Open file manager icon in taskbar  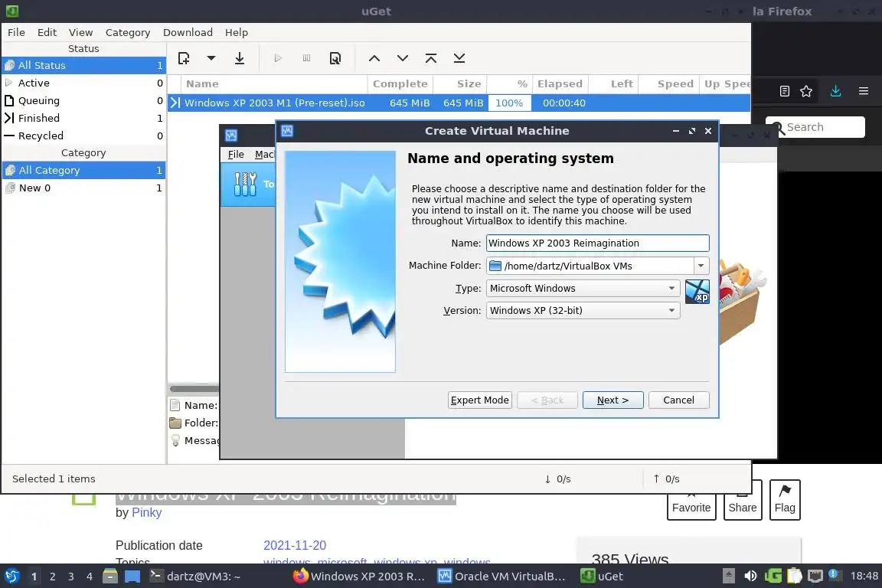pos(110,577)
